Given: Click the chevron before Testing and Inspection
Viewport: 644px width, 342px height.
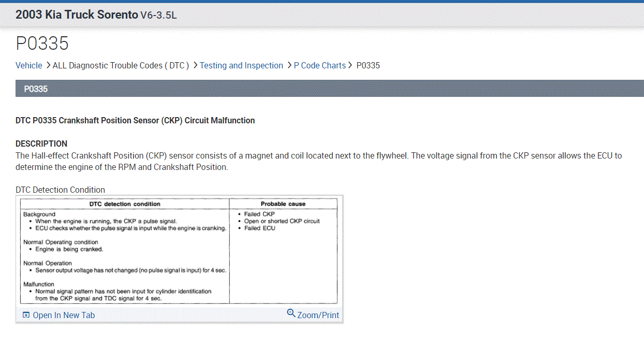Looking at the screenshot, I should click(195, 65).
